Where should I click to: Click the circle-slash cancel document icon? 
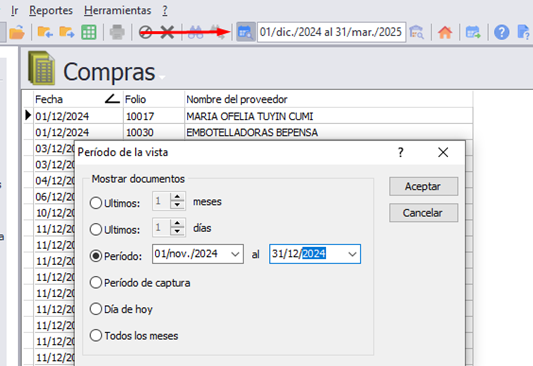tap(145, 33)
